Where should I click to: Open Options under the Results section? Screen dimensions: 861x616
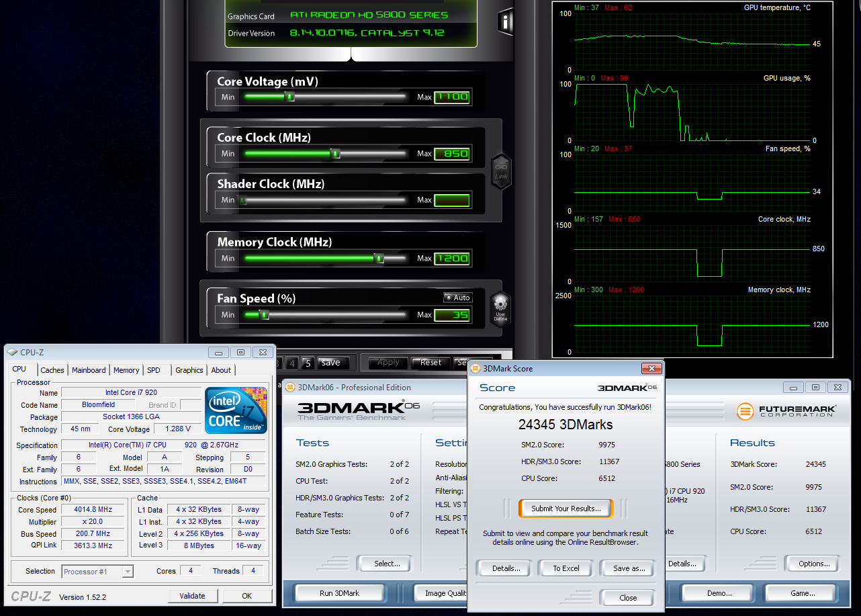click(x=813, y=564)
